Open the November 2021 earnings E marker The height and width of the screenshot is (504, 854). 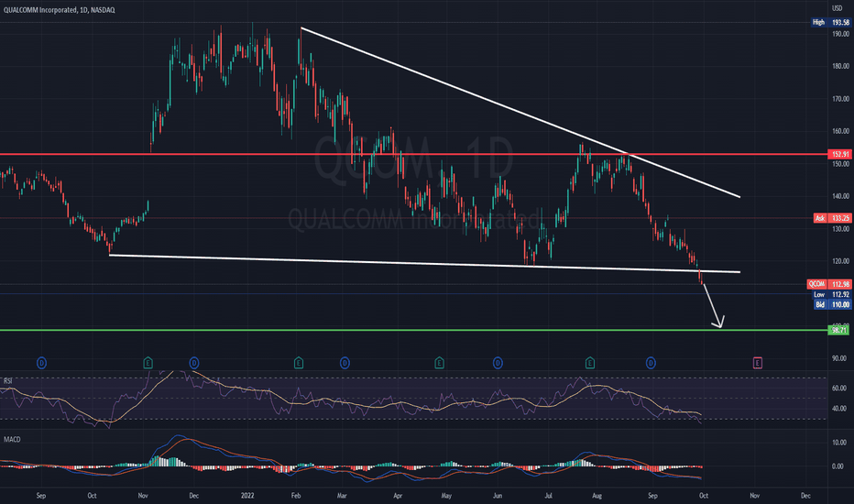point(148,362)
